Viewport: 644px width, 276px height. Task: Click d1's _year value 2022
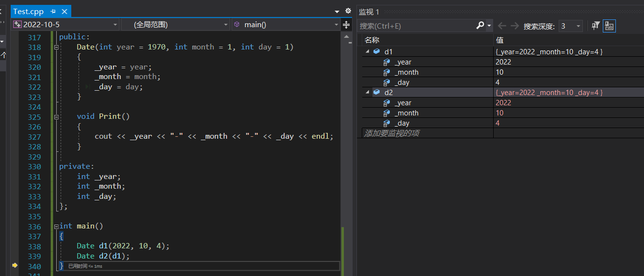[503, 62]
